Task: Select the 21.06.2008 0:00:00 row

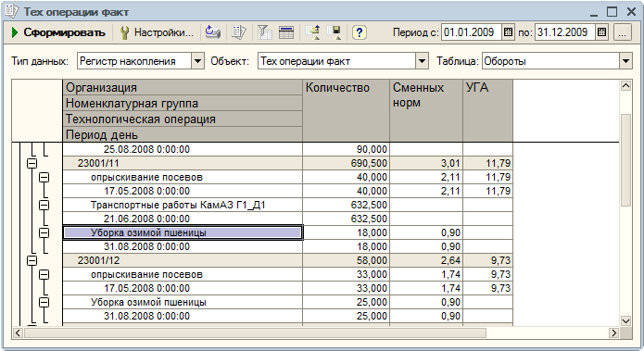Action: click(183, 219)
